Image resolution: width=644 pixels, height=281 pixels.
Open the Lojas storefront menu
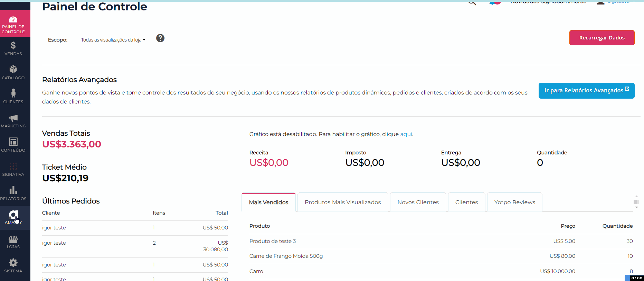pos(13,242)
